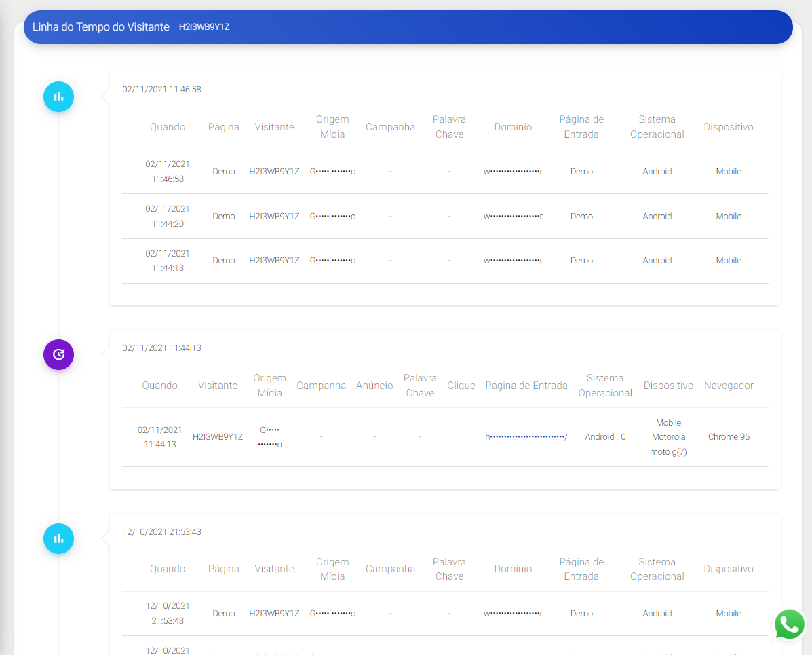812x655 pixels.
Task: Click the WhatsApp chat icon
Action: click(x=789, y=624)
